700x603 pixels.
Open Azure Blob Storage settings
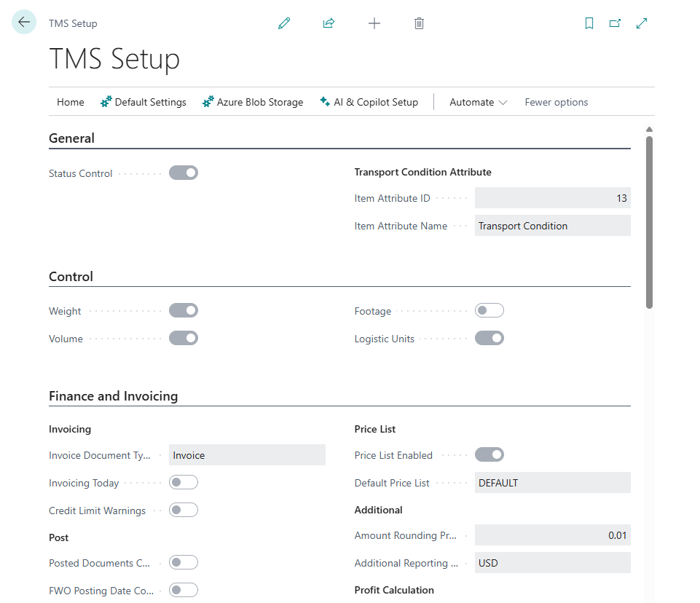[x=253, y=102]
